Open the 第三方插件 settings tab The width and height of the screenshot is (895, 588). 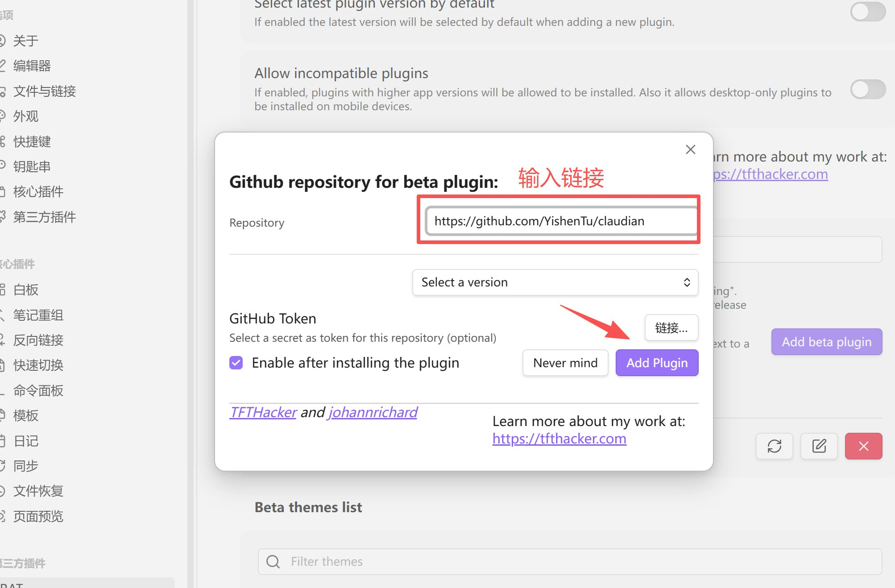44,217
